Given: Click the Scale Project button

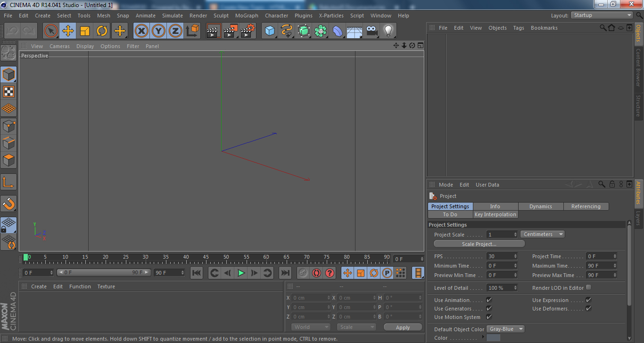Looking at the screenshot, I should 479,244.
